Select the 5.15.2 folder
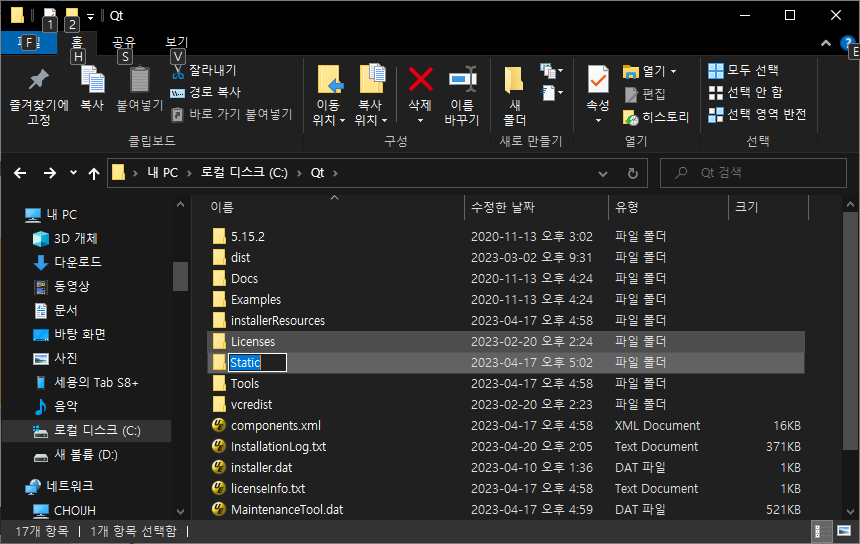860x544 pixels. pyautogui.click(x=247, y=237)
